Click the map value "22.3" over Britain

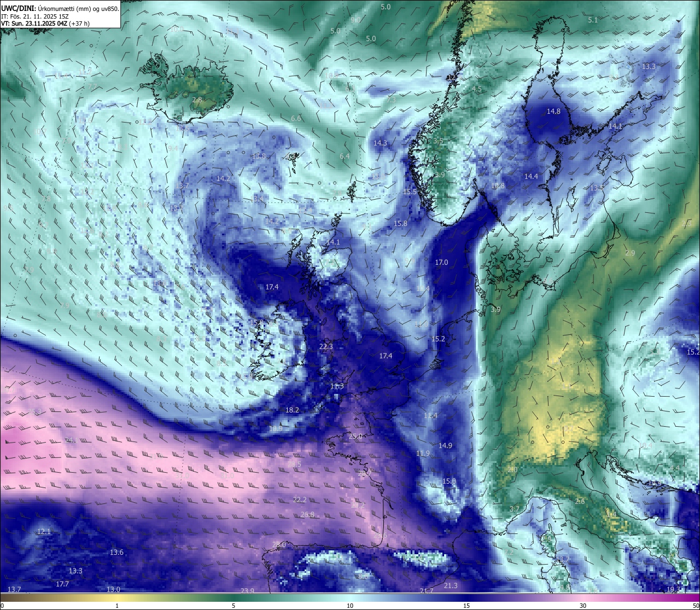325,346
